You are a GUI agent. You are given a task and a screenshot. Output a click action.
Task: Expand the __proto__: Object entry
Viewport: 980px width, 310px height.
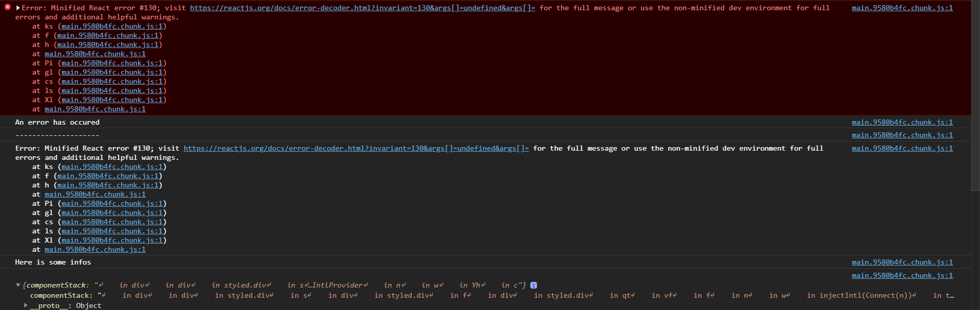tap(26, 305)
